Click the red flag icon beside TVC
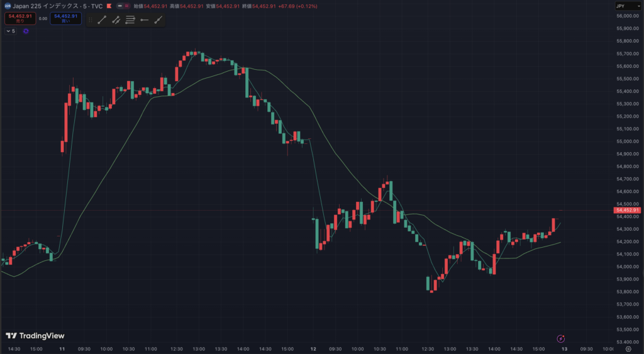644x354 pixels. (x=109, y=6)
